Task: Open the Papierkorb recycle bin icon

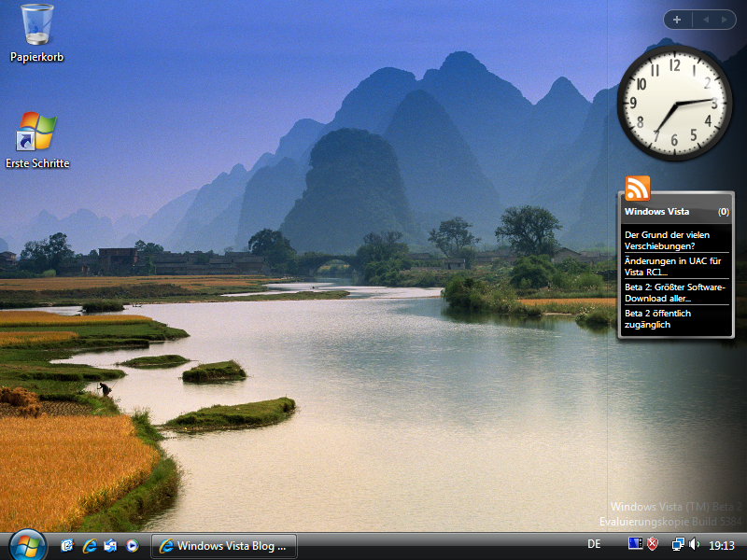Action: pos(37,26)
